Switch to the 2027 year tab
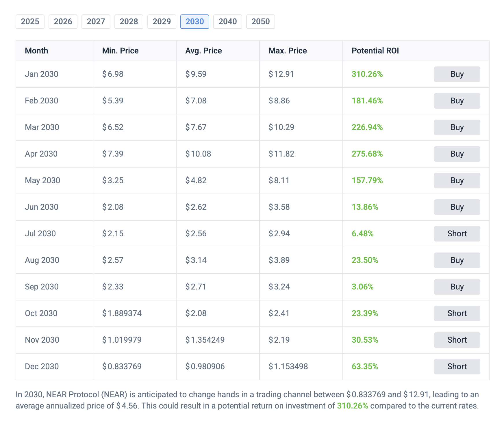This screenshot has height=427, width=504. click(96, 22)
